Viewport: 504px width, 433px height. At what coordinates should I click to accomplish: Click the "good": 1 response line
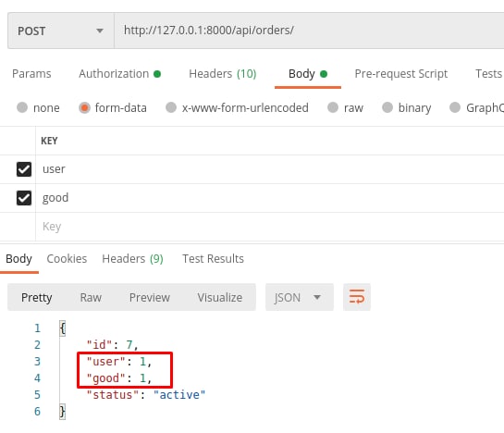(119, 378)
